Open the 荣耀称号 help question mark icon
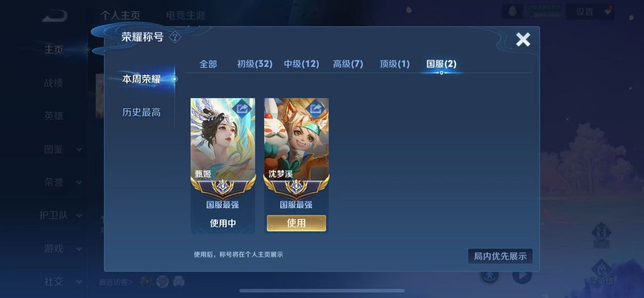This screenshot has width=644, height=298. click(x=175, y=38)
